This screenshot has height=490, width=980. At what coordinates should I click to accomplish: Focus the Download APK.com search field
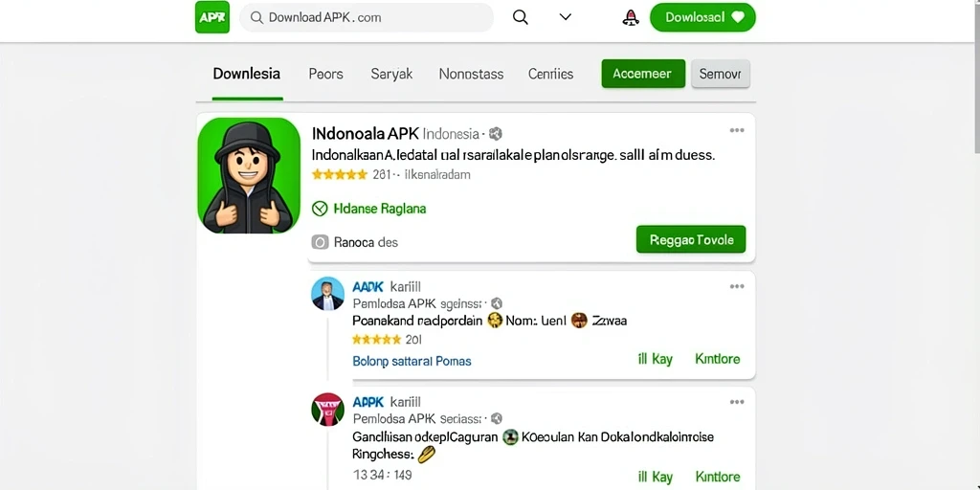pyautogui.click(x=367, y=17)
